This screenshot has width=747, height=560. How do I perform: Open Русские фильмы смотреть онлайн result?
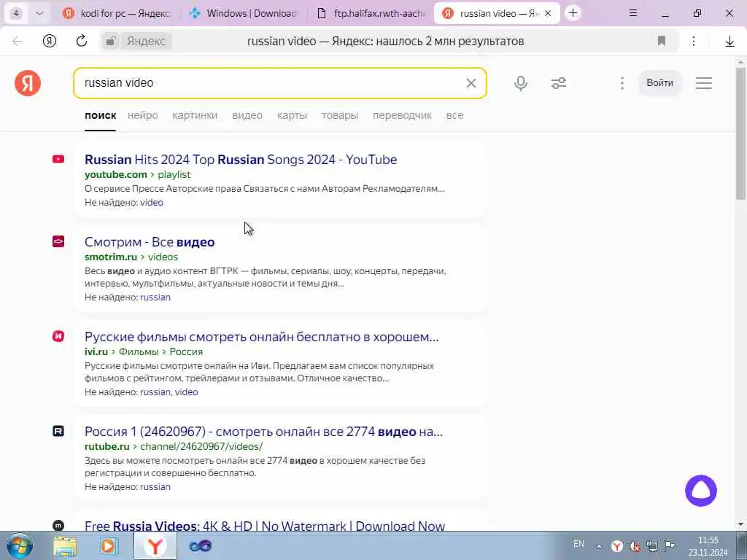(262, 337)
